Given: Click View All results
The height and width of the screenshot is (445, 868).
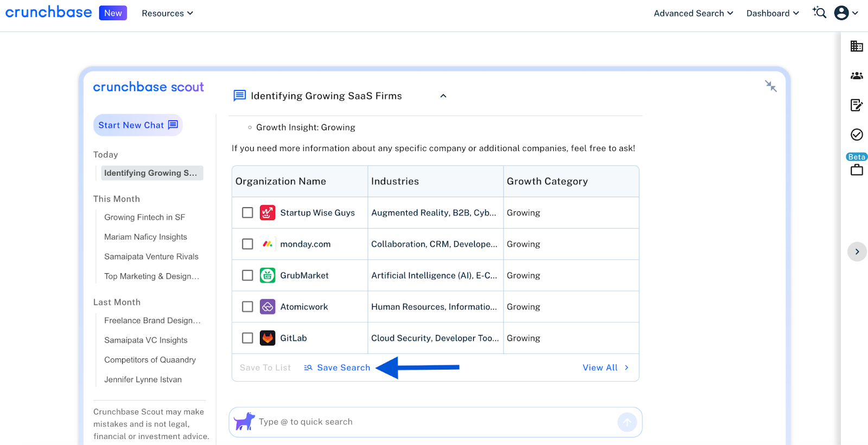Looking at the screenshot, I should point(606,367).
